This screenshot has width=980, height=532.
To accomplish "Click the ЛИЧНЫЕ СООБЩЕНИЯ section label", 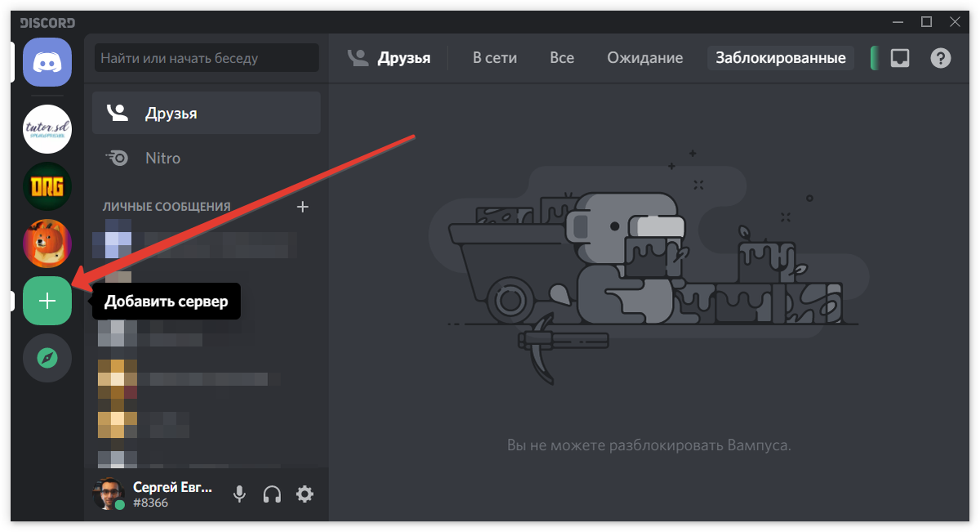I will point(167,207).
